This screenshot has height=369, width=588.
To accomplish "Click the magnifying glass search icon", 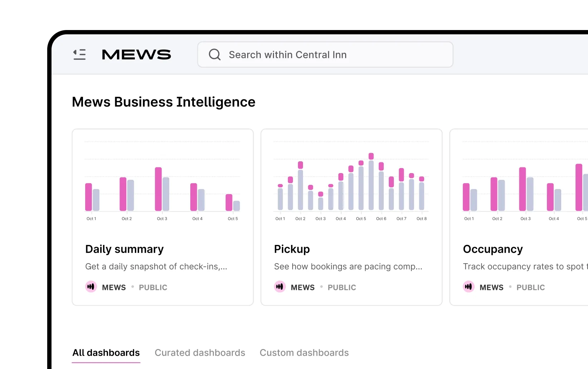I will tap(214, 54).
